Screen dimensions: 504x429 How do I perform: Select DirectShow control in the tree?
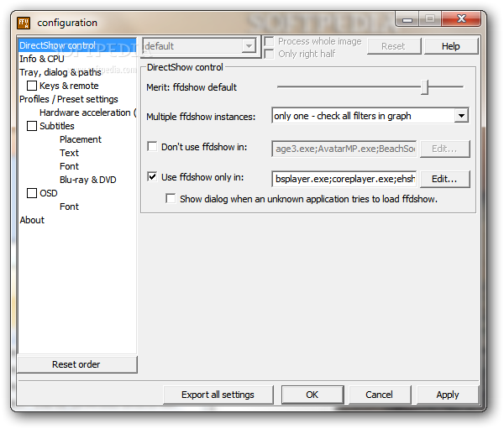(x=77, y=45)
